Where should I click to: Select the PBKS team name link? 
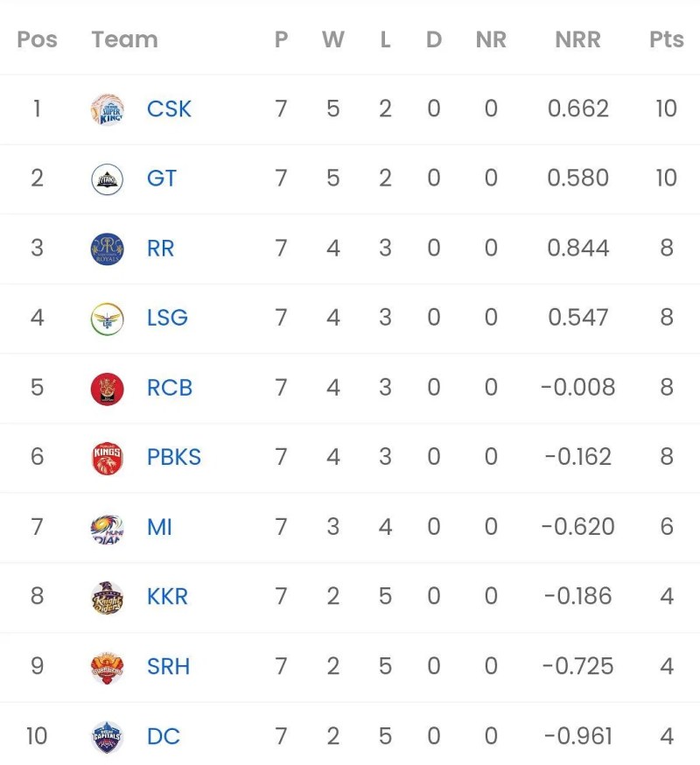174,457
